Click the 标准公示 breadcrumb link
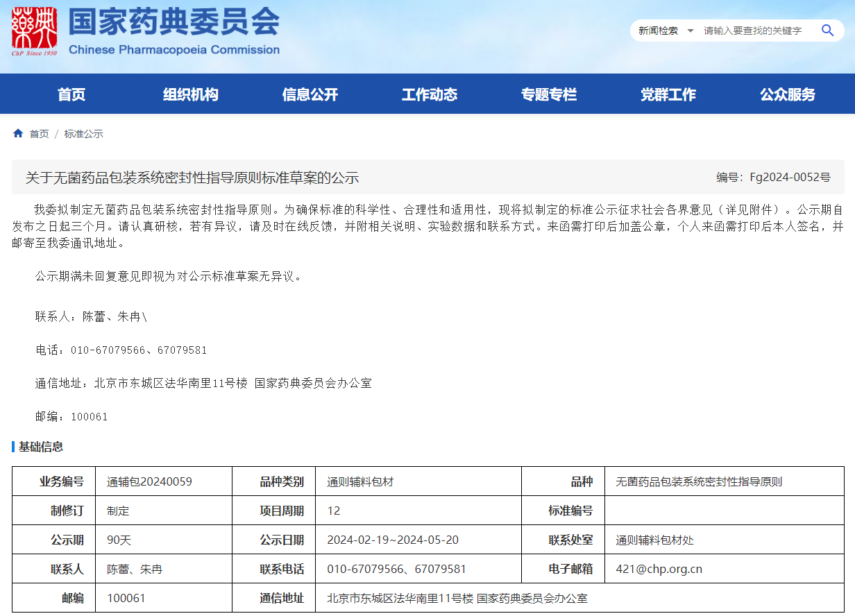This screenshot has height=616, width=855. [x=83, y=134]
